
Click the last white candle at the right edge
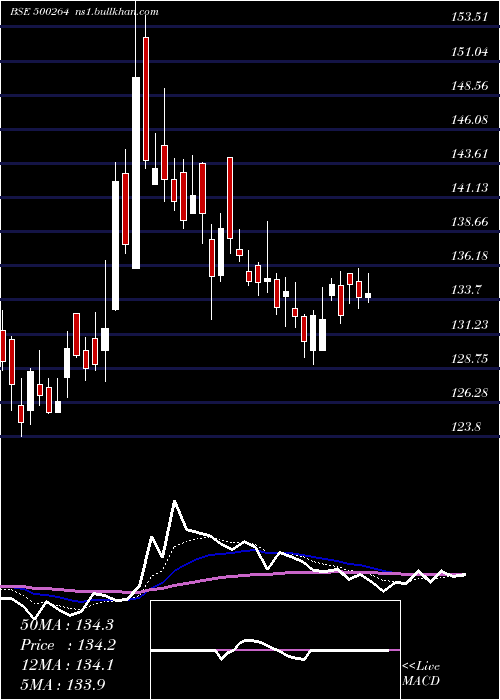click(368, 295)
